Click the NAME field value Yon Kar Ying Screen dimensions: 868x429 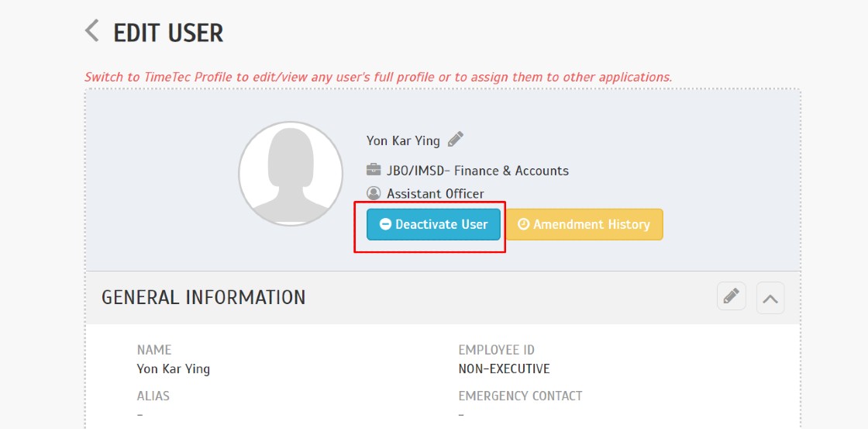tap(174, 368)
